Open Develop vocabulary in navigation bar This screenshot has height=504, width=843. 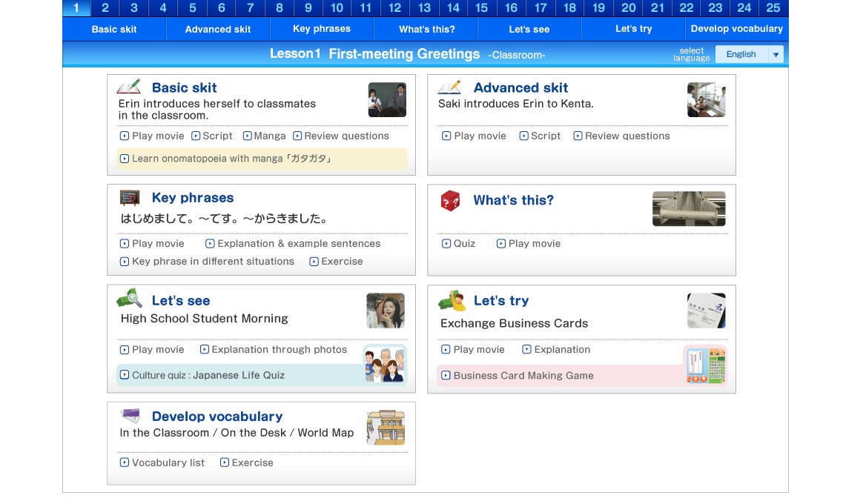pos(736,29)
